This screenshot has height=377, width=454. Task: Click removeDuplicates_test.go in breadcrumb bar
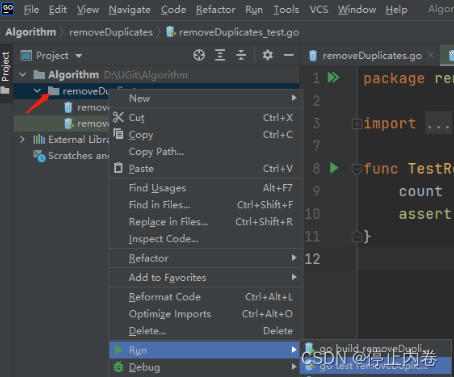pos(239,32)
